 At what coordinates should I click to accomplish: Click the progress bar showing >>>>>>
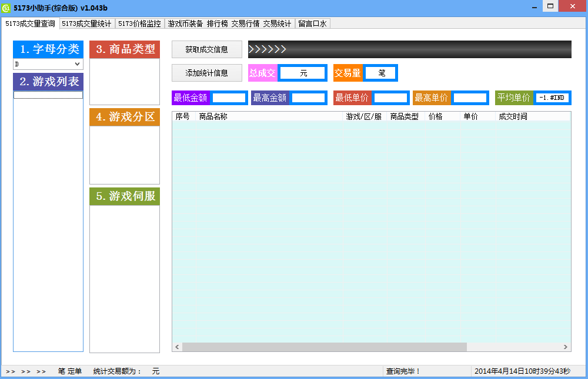[409, 49]
